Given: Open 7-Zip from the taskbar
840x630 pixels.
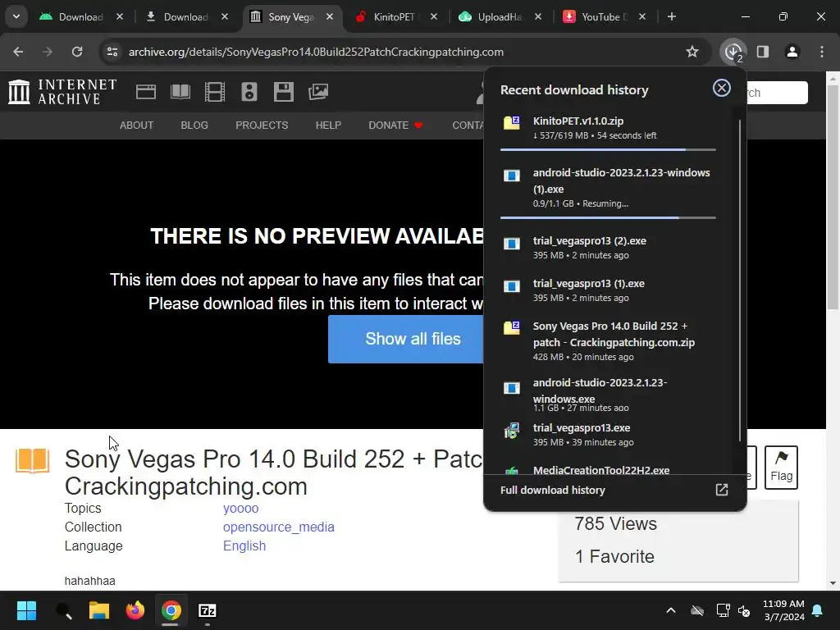Looking at the screenshot, I should [x=208, y=610].
